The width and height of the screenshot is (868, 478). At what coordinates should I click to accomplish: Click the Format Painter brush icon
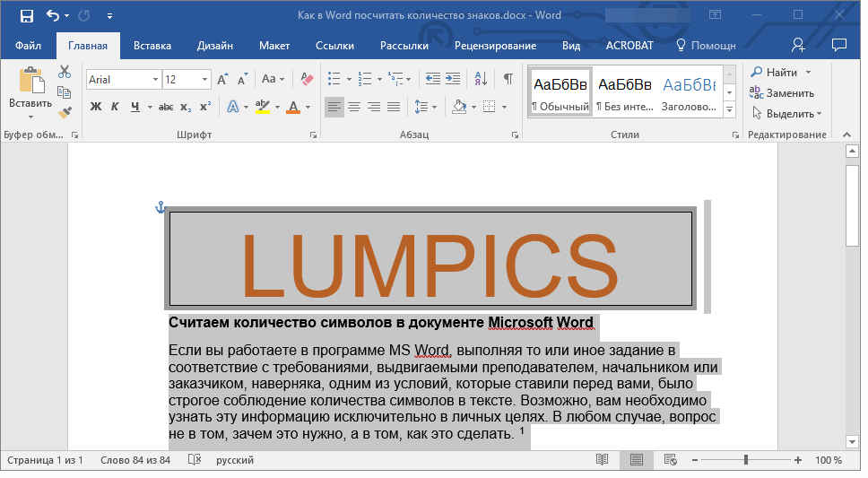click(65, 113)
